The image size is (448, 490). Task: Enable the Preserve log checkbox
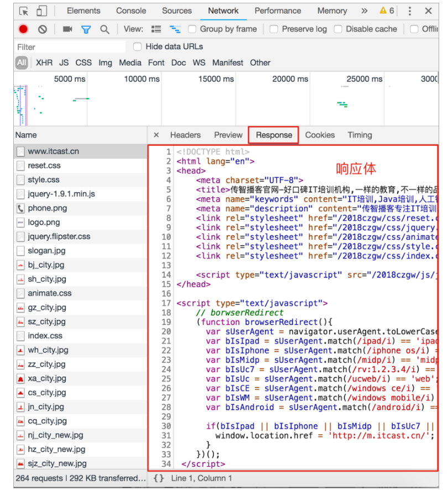pos(274,29)
